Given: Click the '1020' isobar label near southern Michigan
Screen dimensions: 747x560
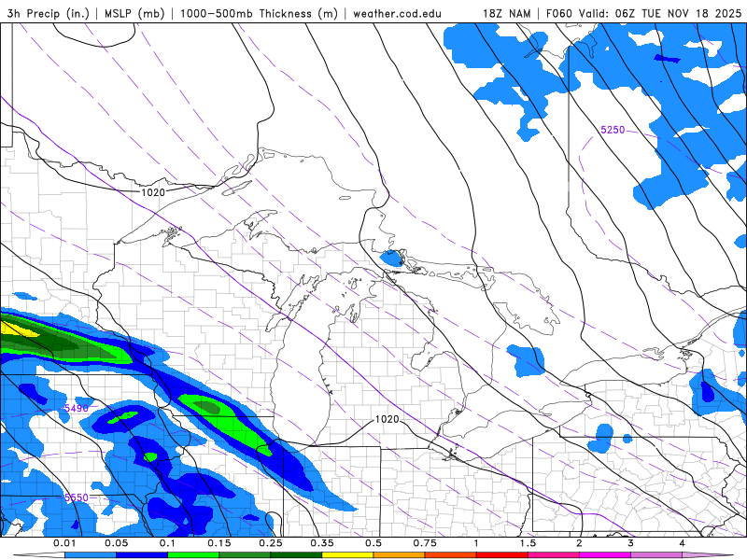Looking at the screenshot, I should (x=387, y=419).
